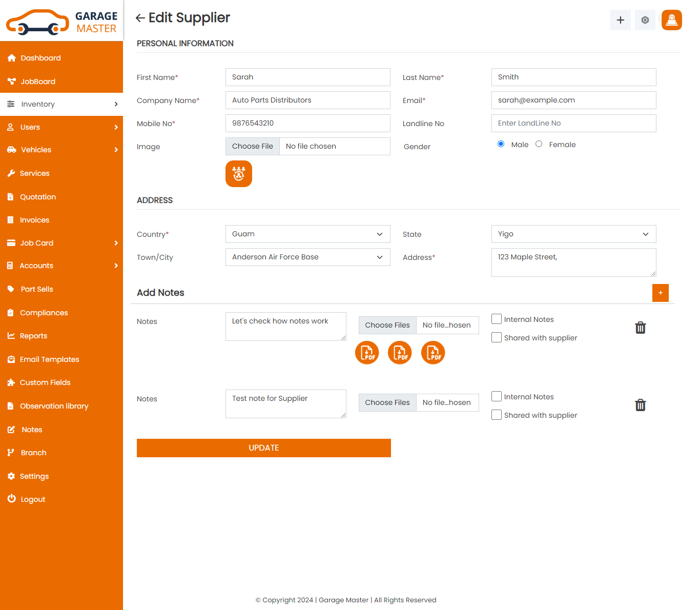Select the Female gender radio button
Image resolution: width=700 pixels, height=610 pixels.
[539, 144]
